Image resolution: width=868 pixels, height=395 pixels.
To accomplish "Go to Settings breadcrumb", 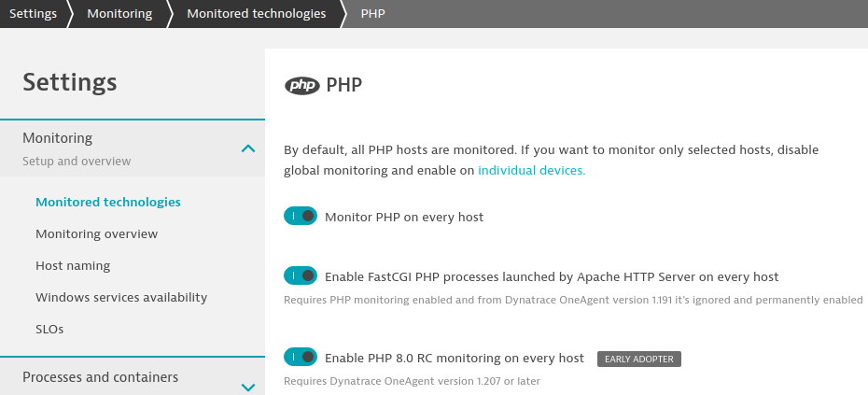I will (33, 13).
